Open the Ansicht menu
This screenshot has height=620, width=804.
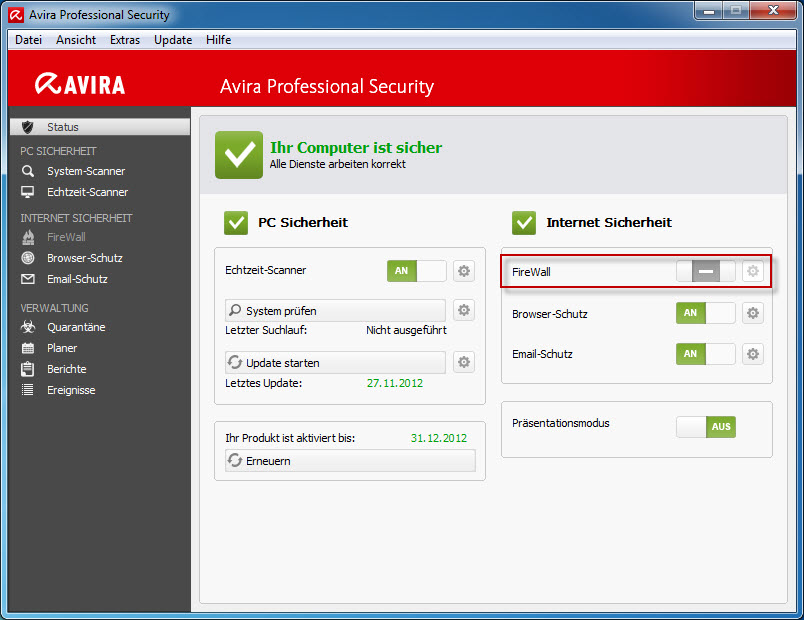click(76, 40)
